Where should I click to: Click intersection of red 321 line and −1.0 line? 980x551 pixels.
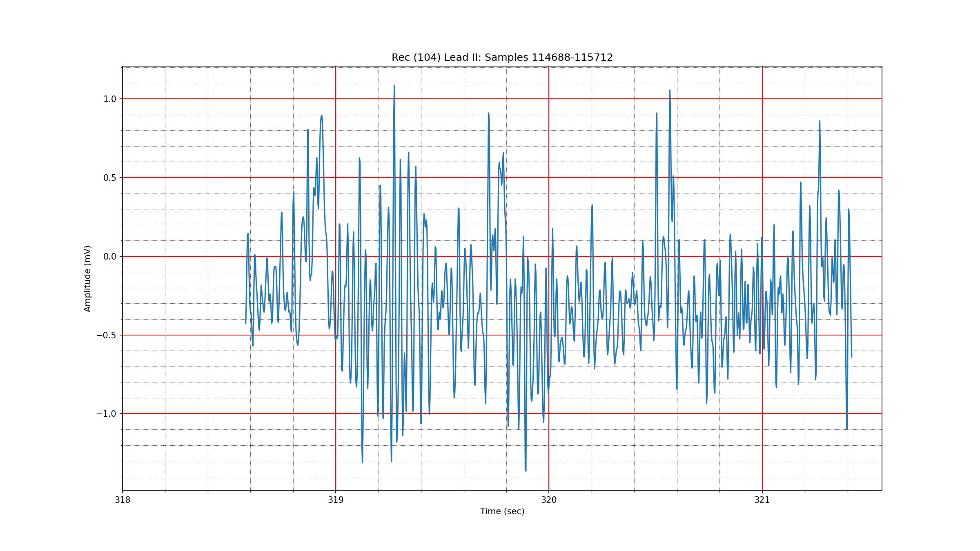(x=762, y=413)
